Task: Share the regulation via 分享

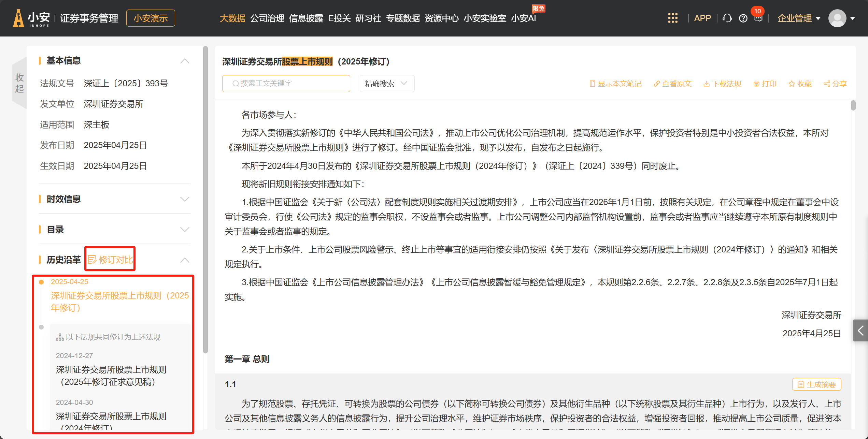Action: (835, 84)
